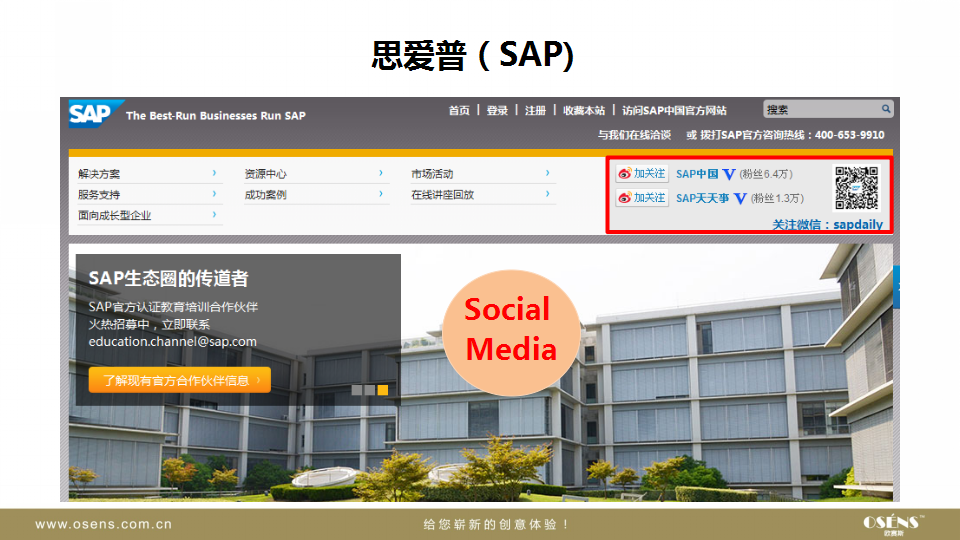Open the 服务支持 menu entry
The image size is (960, 540).
tap(99, 195)
